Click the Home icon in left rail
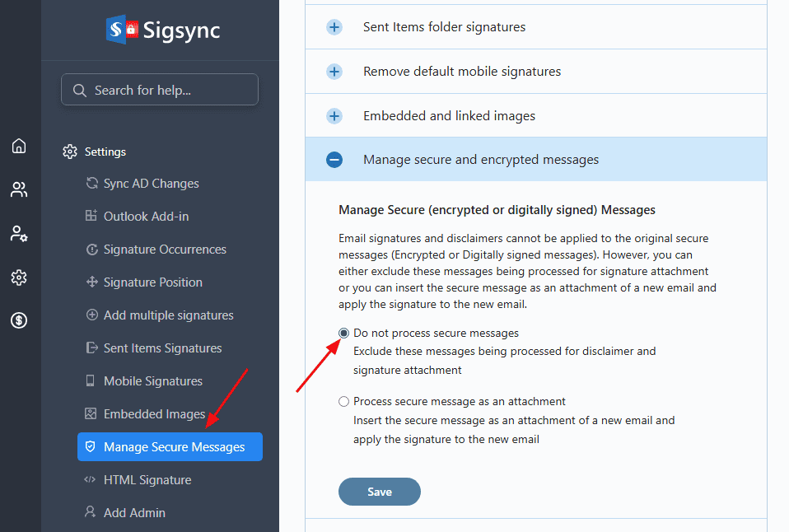 [19, 147]
